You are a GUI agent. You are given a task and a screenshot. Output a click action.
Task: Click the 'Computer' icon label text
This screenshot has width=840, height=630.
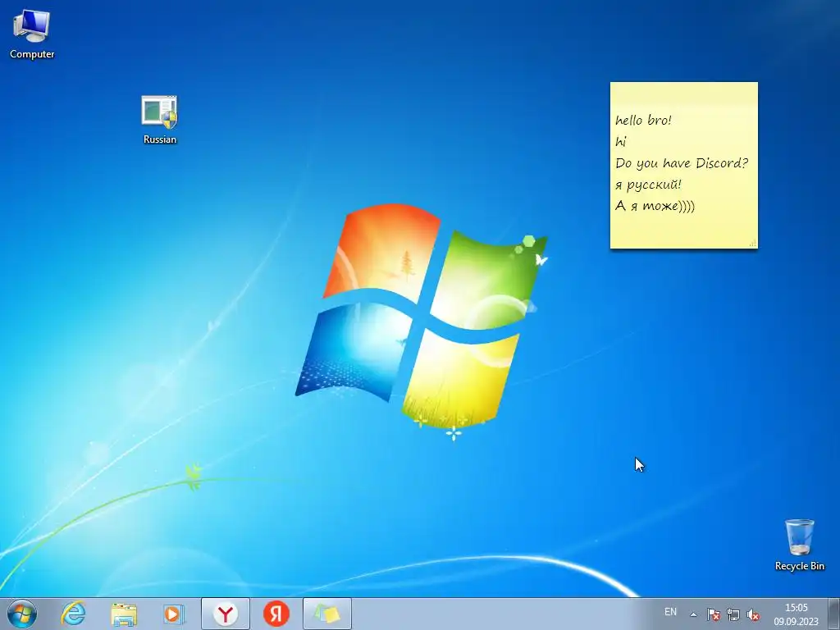pyautogui.click(x=32, y=54)
